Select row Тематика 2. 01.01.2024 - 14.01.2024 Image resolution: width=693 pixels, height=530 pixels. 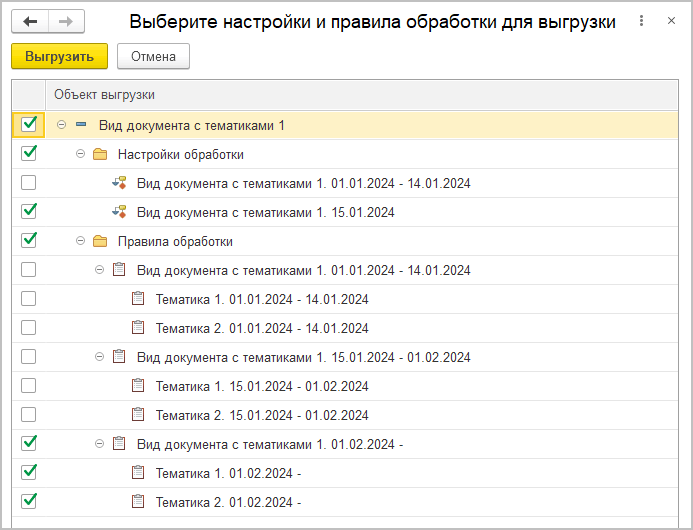[x=262, y=328]
